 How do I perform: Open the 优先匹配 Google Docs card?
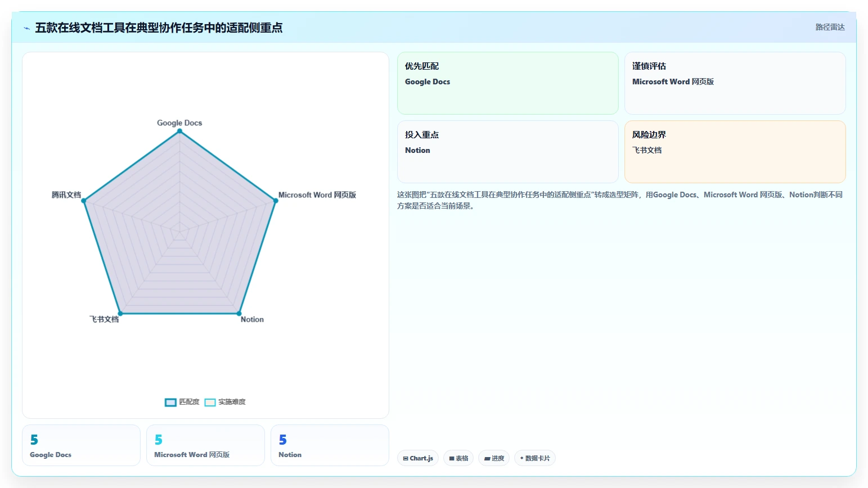tap(507, 83)
